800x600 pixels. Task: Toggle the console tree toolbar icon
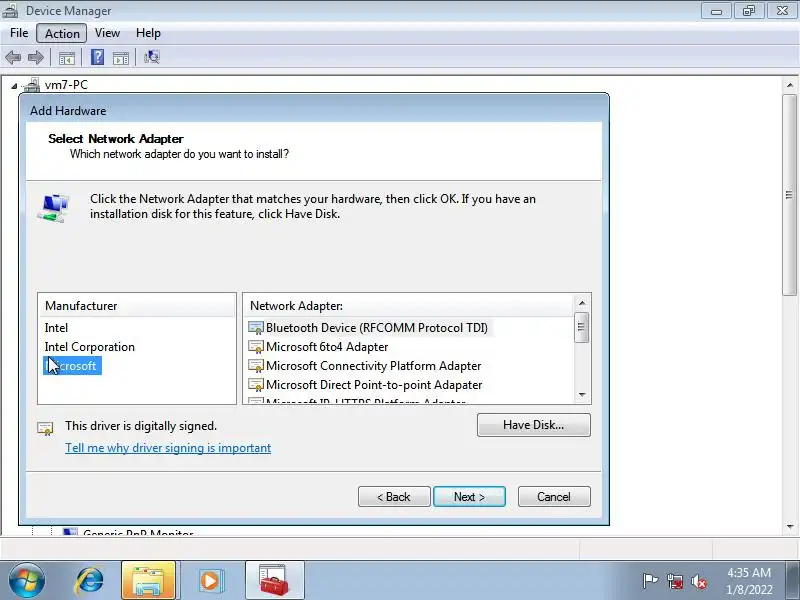click(67, 58)
